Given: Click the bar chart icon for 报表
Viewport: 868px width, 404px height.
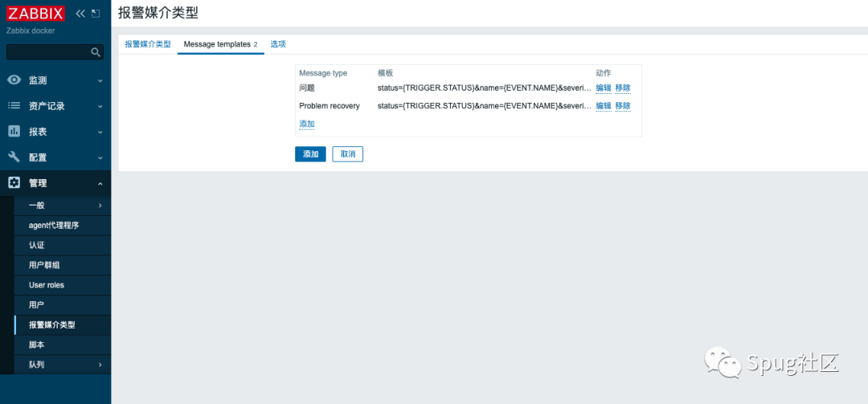Looking at the screenshot, I should (14, 132).
